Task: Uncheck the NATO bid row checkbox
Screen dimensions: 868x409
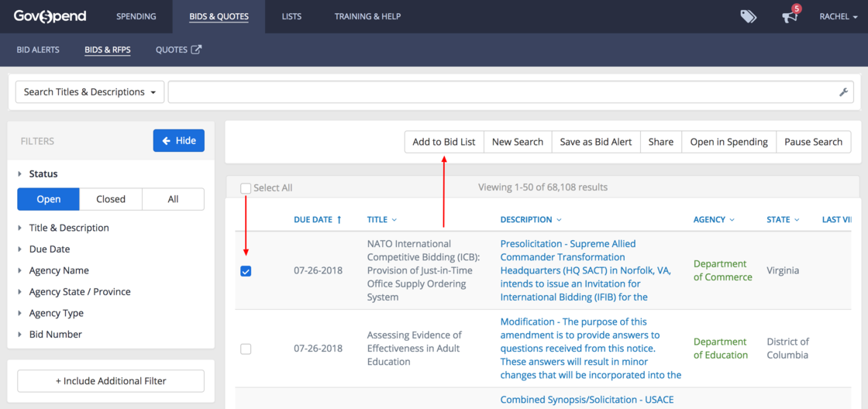Action: [246, 271]
